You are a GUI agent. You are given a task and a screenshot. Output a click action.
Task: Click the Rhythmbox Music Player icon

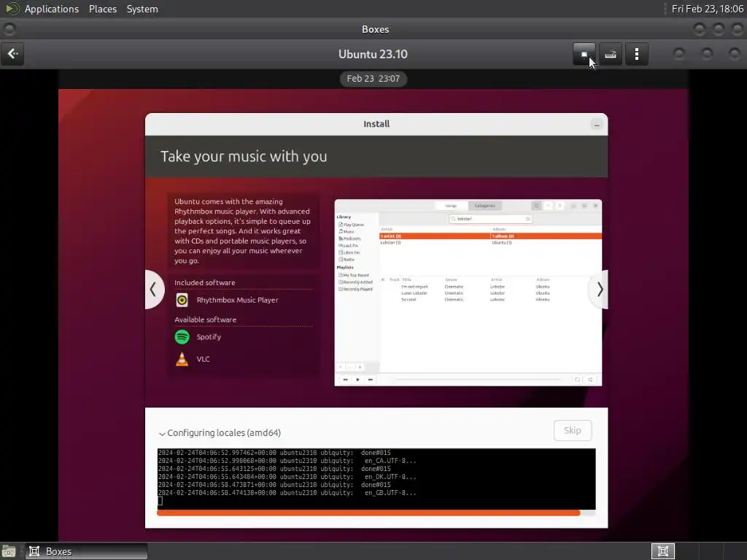pos(182,300)
